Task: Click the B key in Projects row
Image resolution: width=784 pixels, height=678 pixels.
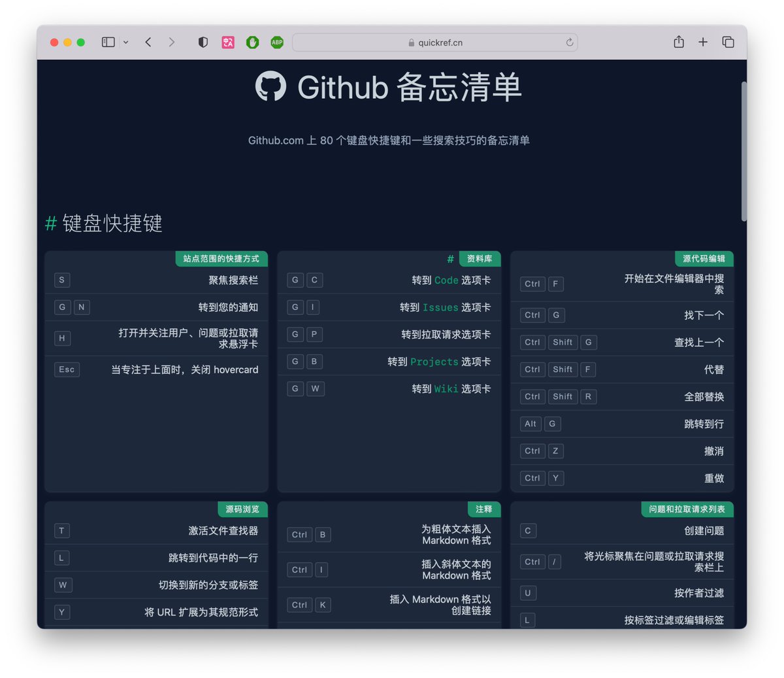Action: 314,362
